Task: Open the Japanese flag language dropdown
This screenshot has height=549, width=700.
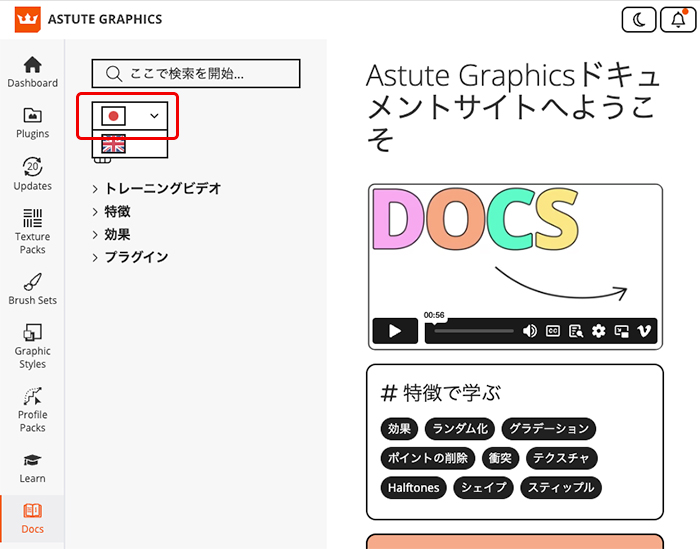Action: point(130,116)
